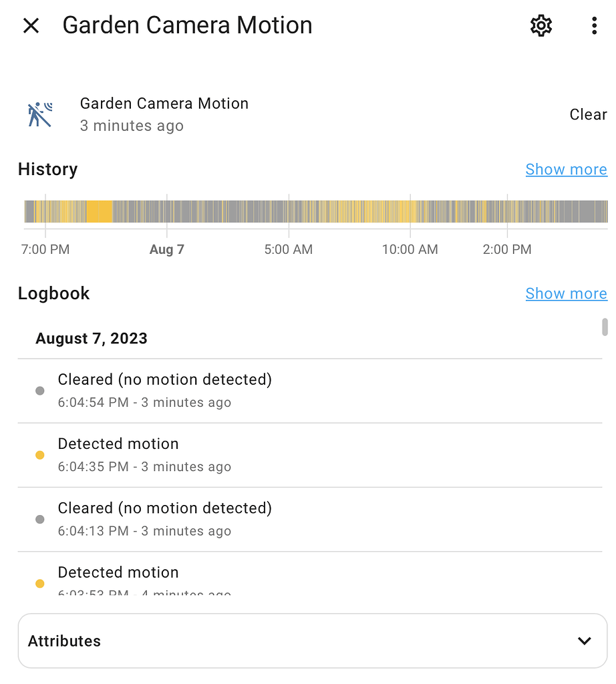Click the Garden Camera Motion sensor icon
Viewport: 616px width, 684px height.
[39, 114]
